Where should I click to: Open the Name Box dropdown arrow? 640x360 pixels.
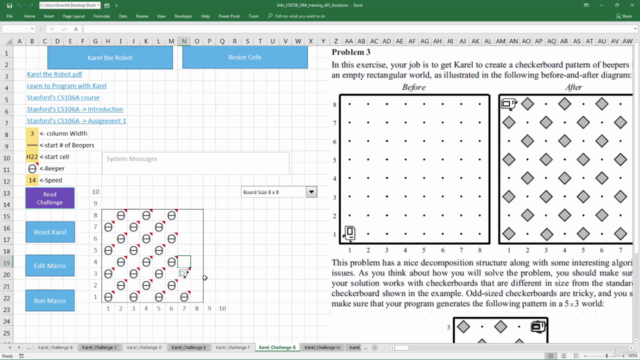point(31,29)
